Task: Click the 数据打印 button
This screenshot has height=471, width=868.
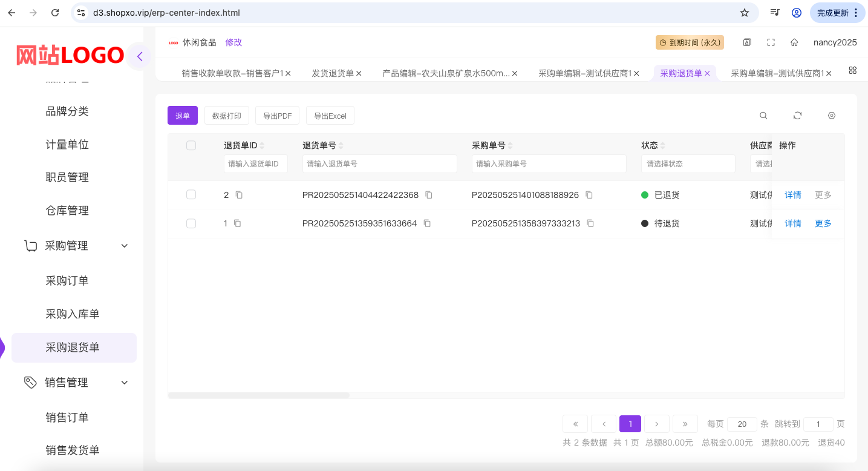Action: [227, 116]
